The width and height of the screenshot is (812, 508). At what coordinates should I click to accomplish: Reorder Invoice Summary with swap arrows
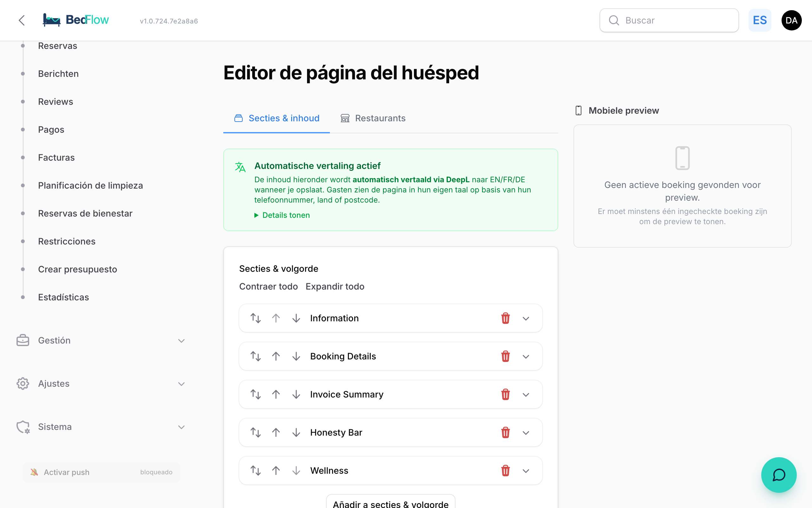coord(256,394)
